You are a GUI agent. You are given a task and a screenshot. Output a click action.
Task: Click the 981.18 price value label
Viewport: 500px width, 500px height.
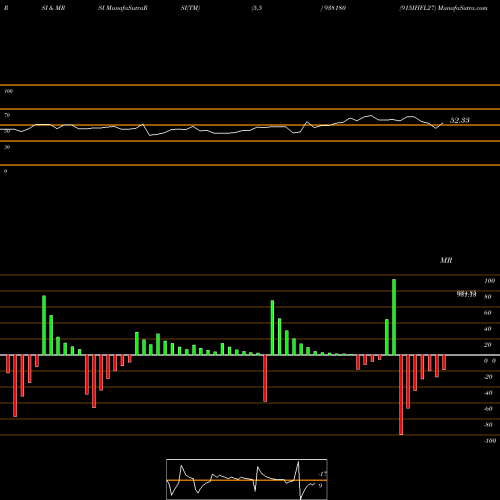tap(467, 295)
